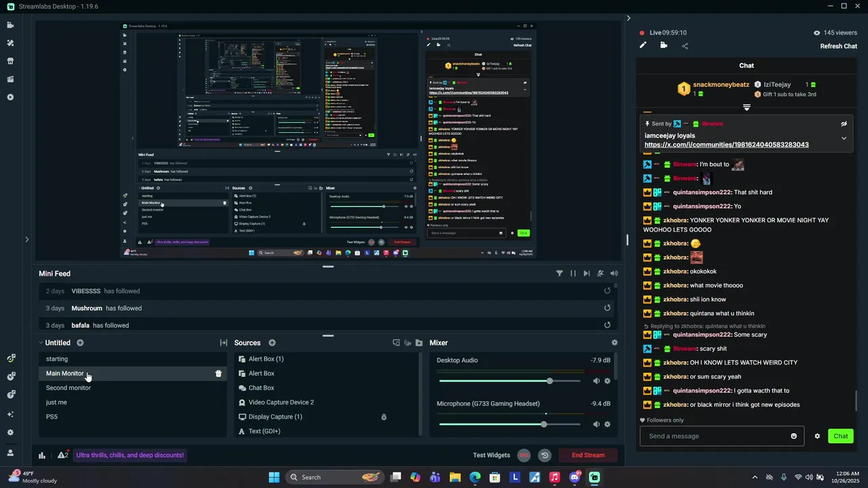Edit stream info with the pencil icon

coord(643,45)
